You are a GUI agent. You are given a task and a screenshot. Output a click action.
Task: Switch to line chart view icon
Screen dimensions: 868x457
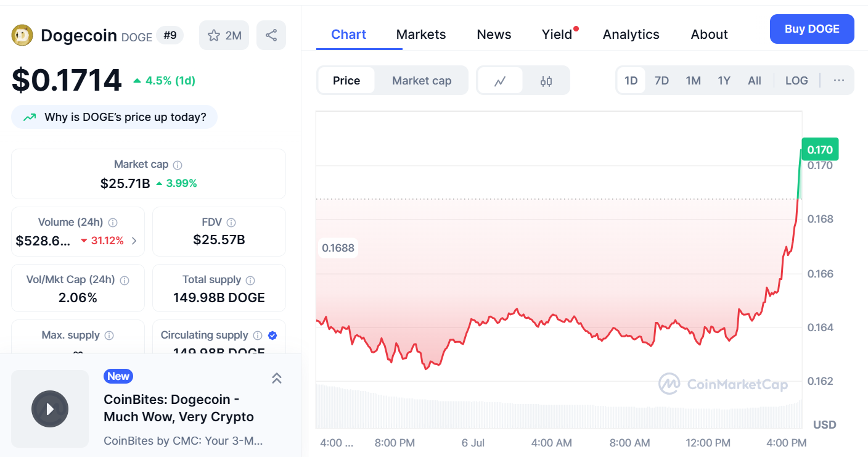pos(500,81)
